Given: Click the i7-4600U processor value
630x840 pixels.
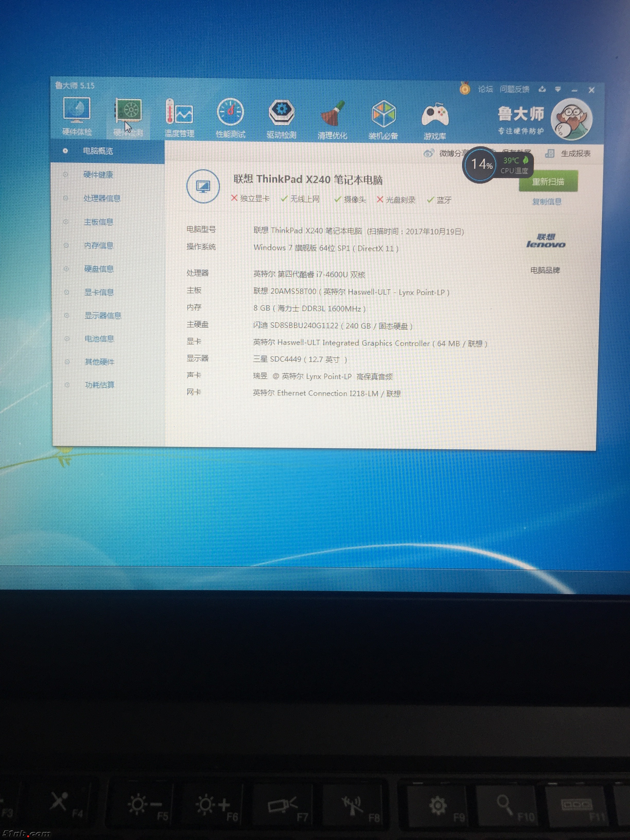Looking at the screenshot, I should tap(309, 274).
